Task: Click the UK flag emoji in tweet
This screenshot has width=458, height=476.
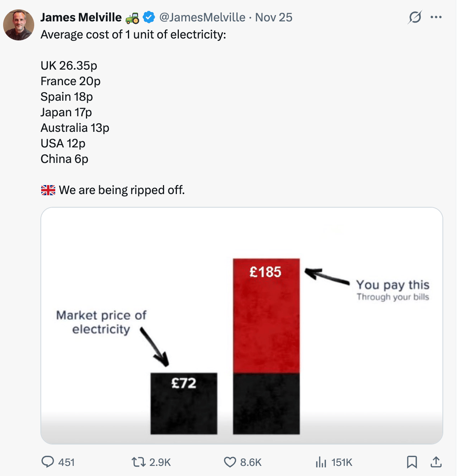Action: pos(48,190)
